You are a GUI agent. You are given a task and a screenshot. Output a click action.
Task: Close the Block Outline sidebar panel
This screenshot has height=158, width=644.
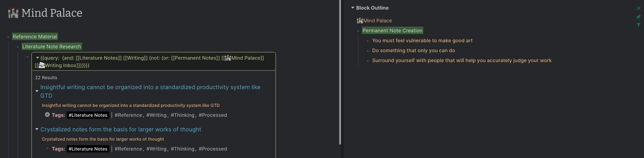[639, 8]
